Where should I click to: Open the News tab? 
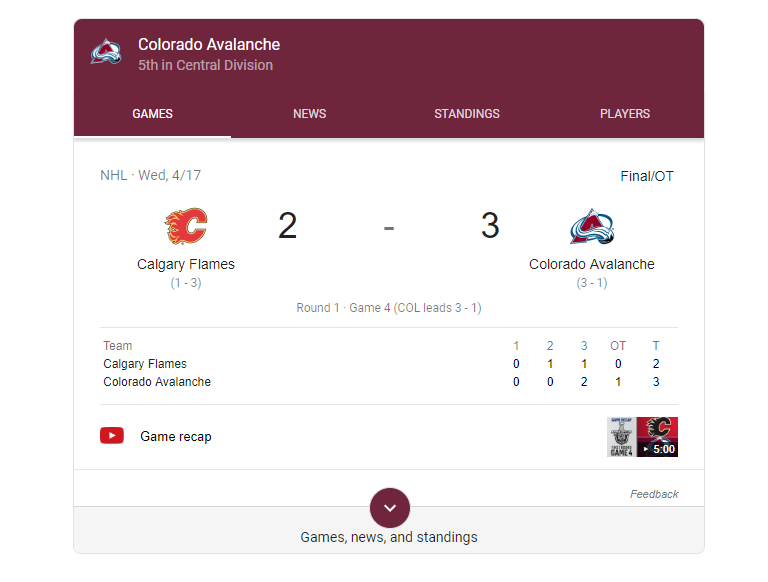coord(310,114)
